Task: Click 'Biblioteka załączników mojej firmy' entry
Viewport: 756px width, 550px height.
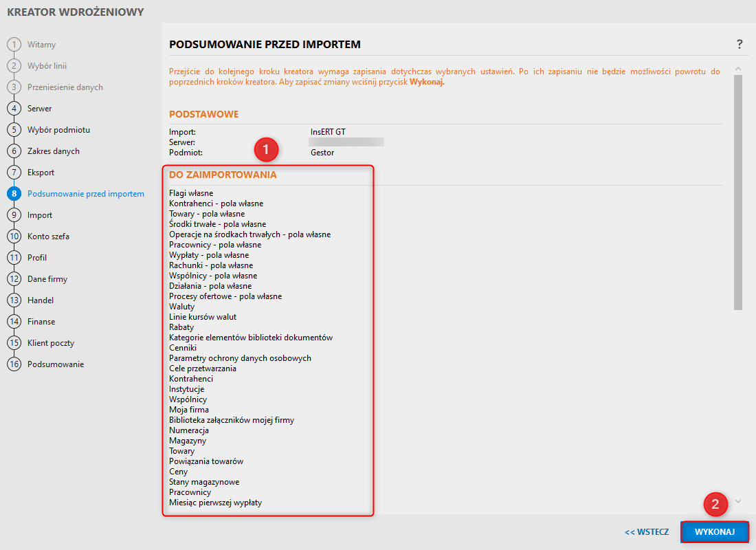Action: click(232, 420)
